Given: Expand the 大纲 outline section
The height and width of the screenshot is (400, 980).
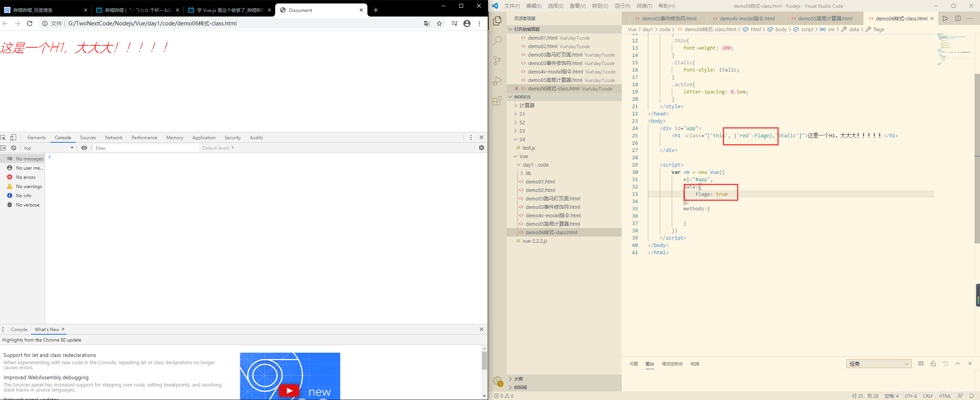Looking at the screenshot, I should click(564, 379).
